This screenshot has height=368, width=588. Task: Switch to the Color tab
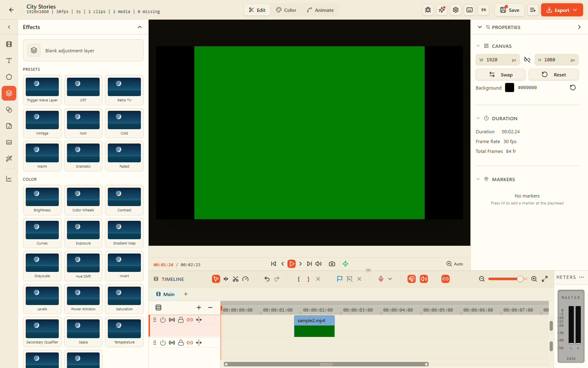[286, 10]
